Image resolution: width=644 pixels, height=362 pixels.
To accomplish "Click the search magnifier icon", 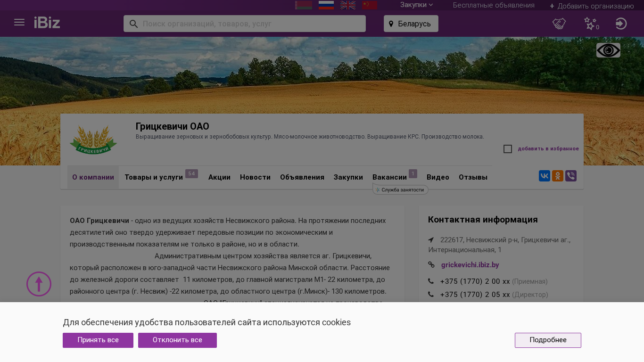I will 133,24.
